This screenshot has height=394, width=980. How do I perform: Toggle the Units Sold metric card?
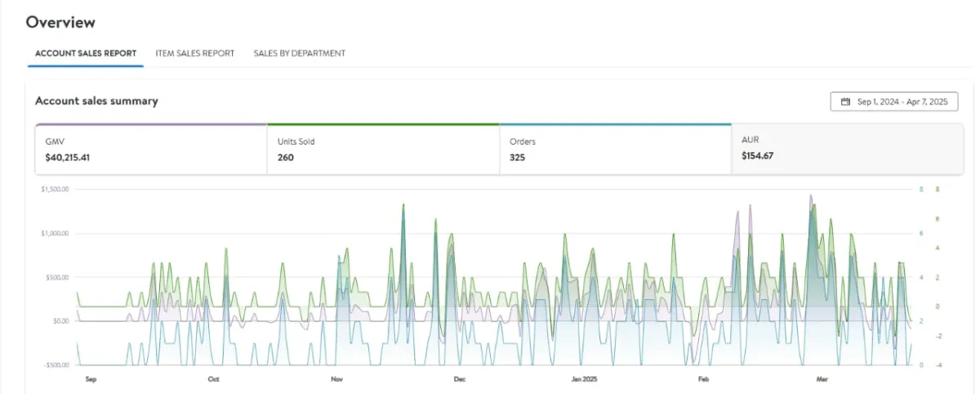tap(383, 150)
